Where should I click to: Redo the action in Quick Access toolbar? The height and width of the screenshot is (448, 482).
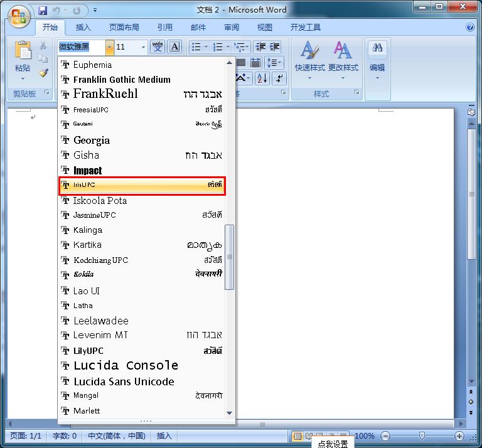(x=77, y=11)
